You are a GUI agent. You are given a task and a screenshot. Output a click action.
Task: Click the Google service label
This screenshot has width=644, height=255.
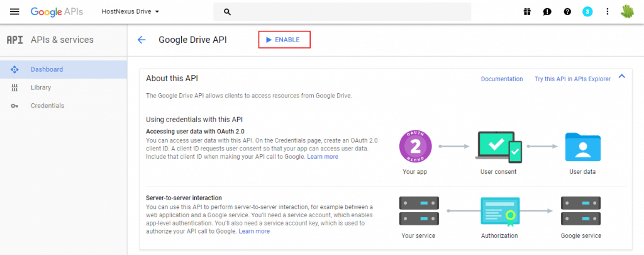(580, 235)
